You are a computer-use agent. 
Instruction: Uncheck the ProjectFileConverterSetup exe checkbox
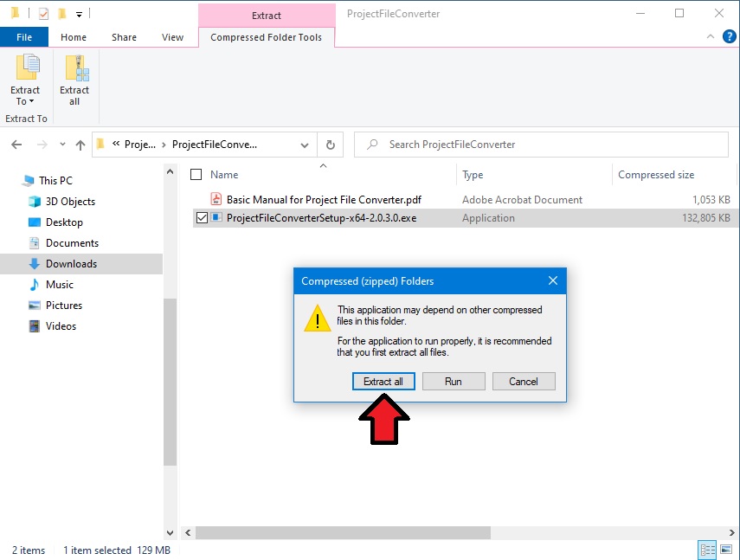(202, 217)
